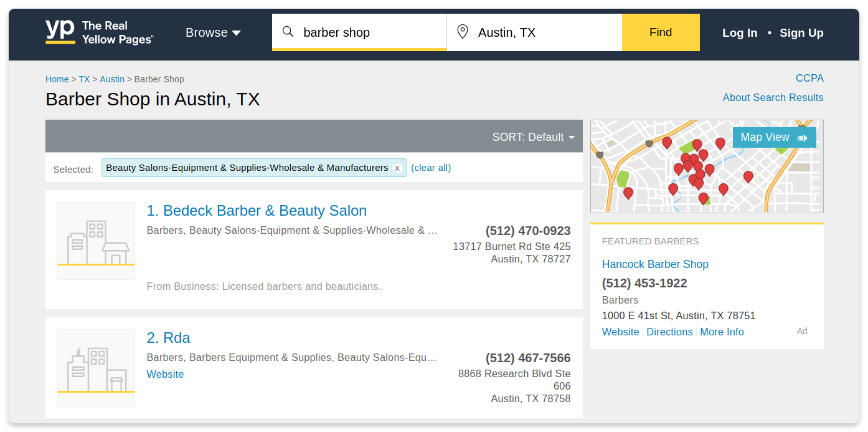Open the Rda listing thumbnail
This screenshot has height=432, width=868.
pyautogui.click(x=96, y=368)
